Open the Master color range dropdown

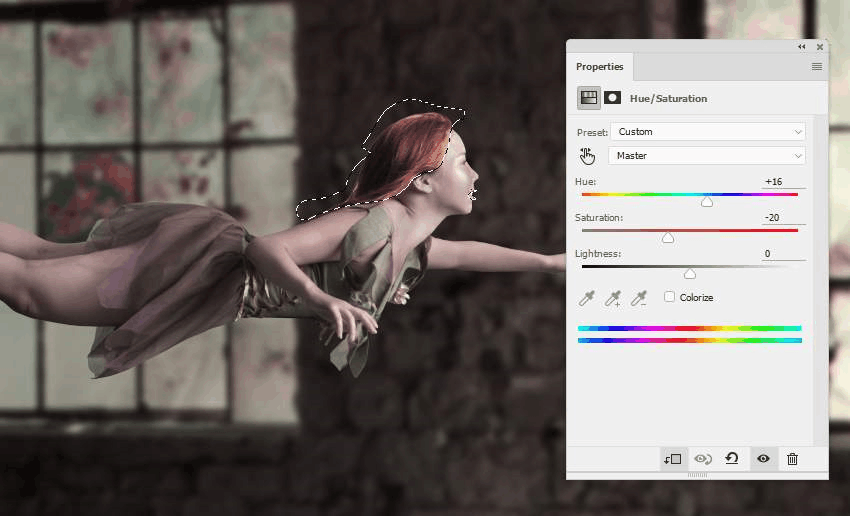(x=707, y=156)
